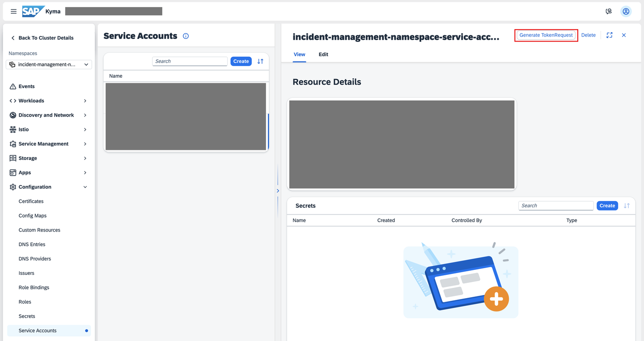Select Service Accounts in the sidebar
The width and height of the screenshot is (644, 341).
[x=49, y=330]
